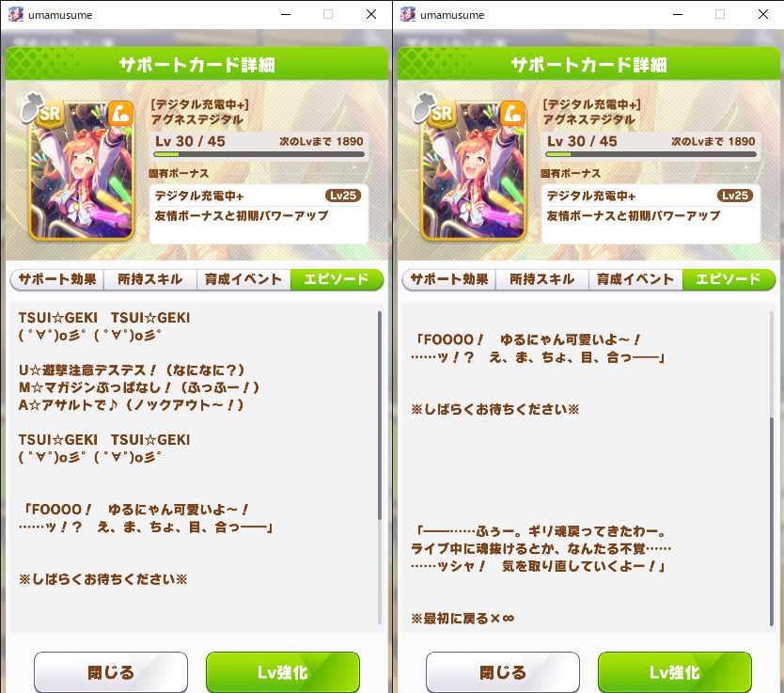784x693 pixels.
Task: Switch to 育成イベント tab in right window
Action: point(635,279)
